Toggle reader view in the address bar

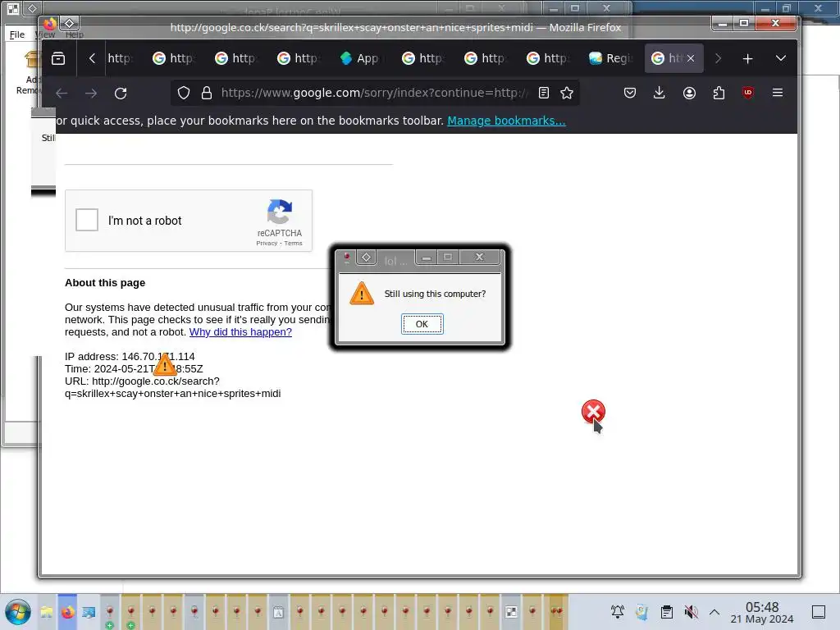click(x=544, y=94)
